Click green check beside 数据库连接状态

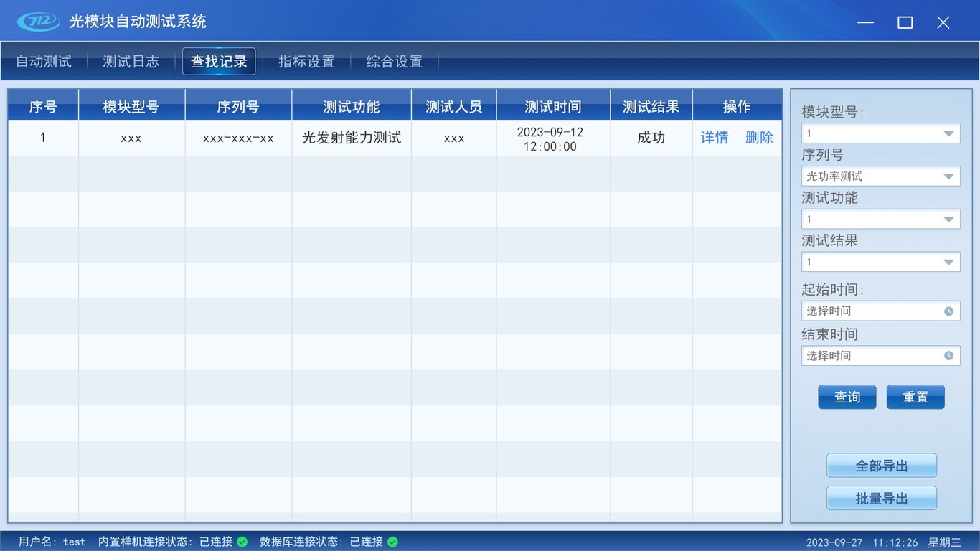[x=392, y=542]
